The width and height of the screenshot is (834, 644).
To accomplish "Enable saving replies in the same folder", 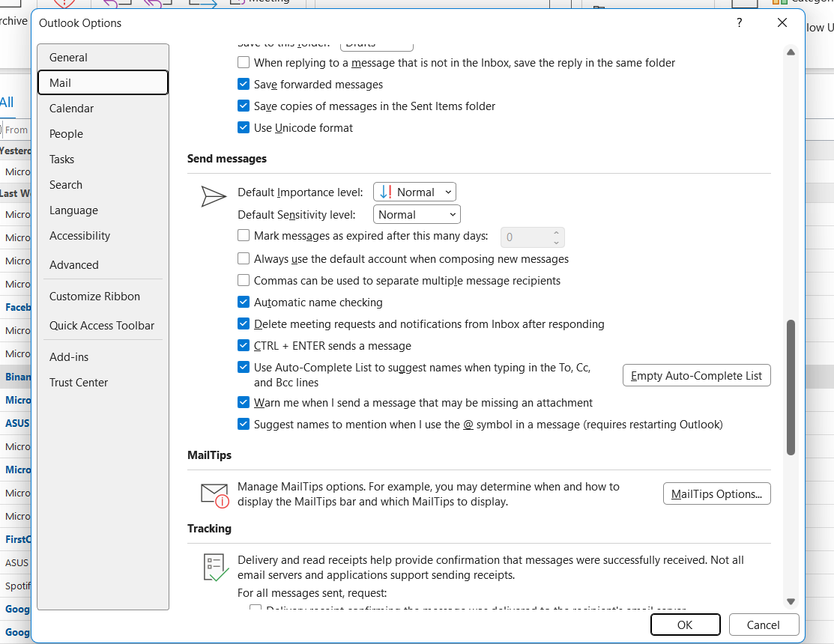I will (244, 63).
